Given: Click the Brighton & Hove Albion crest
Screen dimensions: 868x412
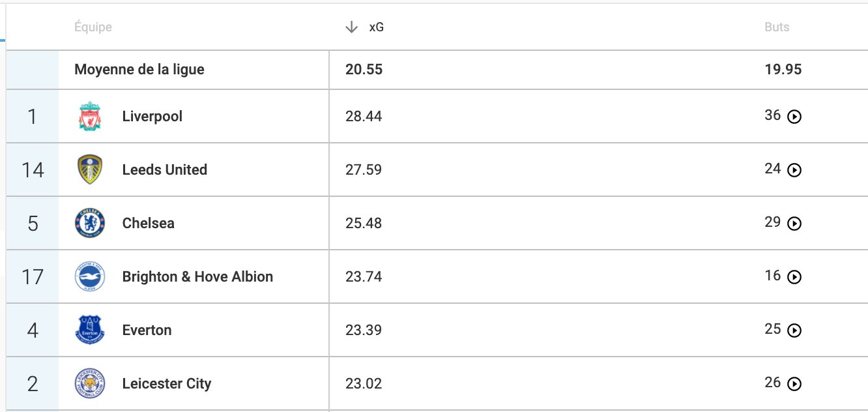Looking at the screenshot, I should 90,277.
